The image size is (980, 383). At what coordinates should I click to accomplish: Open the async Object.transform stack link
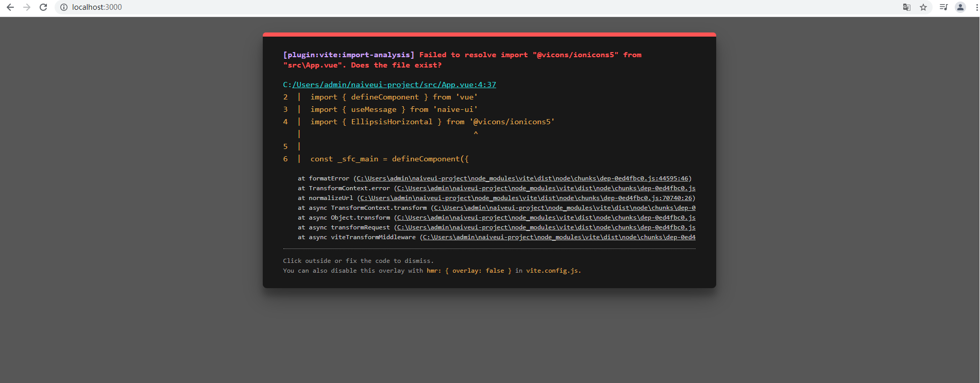[x=546, y=218]
